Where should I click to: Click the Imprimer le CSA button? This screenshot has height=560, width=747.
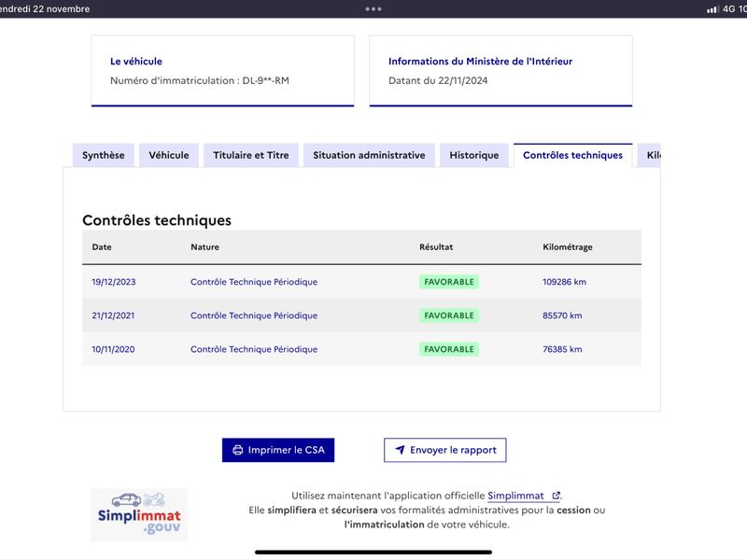(278, 450)
